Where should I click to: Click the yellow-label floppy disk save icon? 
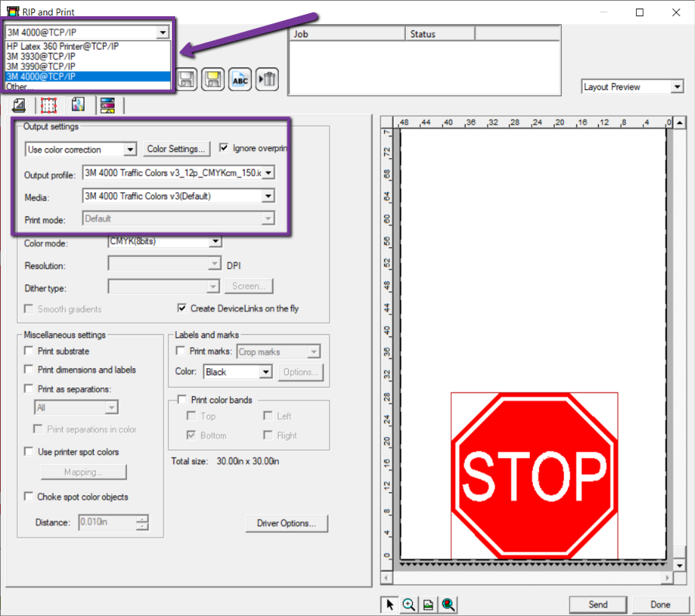coord(213,79)
